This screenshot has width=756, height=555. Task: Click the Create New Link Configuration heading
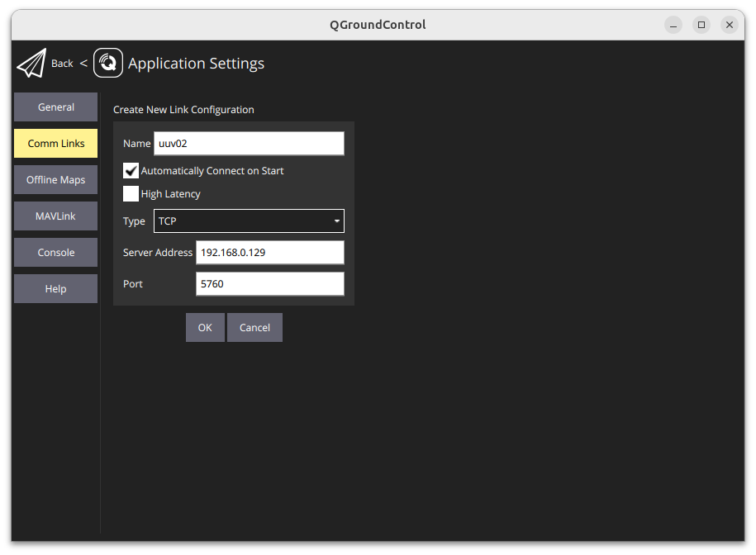click(x=183, y=110)
